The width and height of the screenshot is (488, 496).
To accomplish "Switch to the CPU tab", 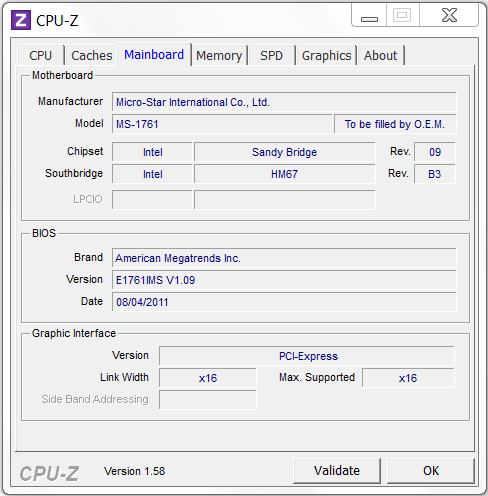I will pyautogui.click(x=41, y=55).
